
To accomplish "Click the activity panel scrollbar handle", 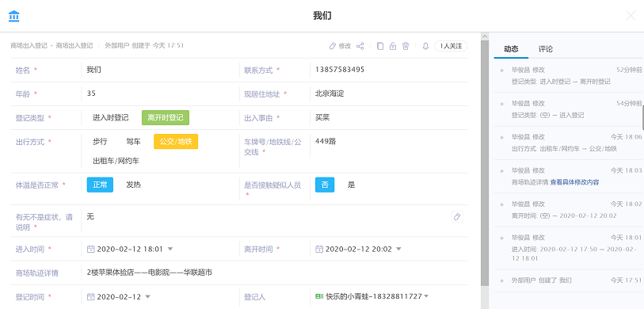I will [x=642, y=118].
